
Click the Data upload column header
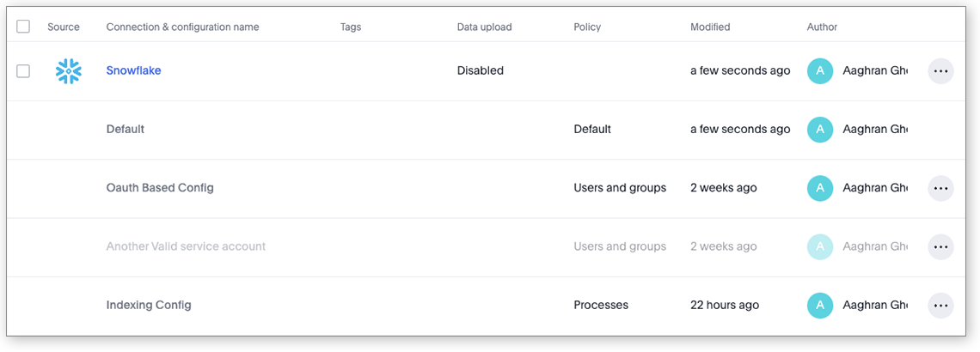pyautogui.click(x=484, y=27)
